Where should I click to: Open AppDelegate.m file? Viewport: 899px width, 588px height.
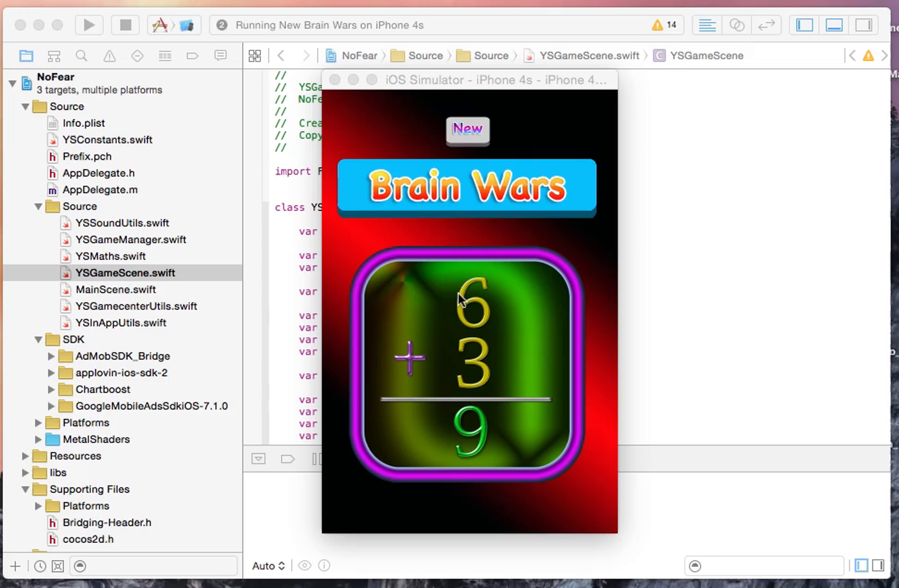coord(100,190)
